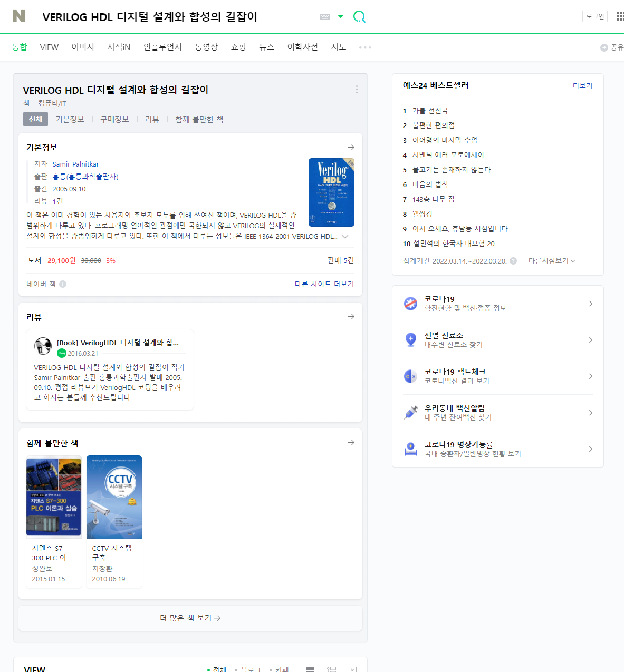Switch to the VIEW tab

(49, 47)
